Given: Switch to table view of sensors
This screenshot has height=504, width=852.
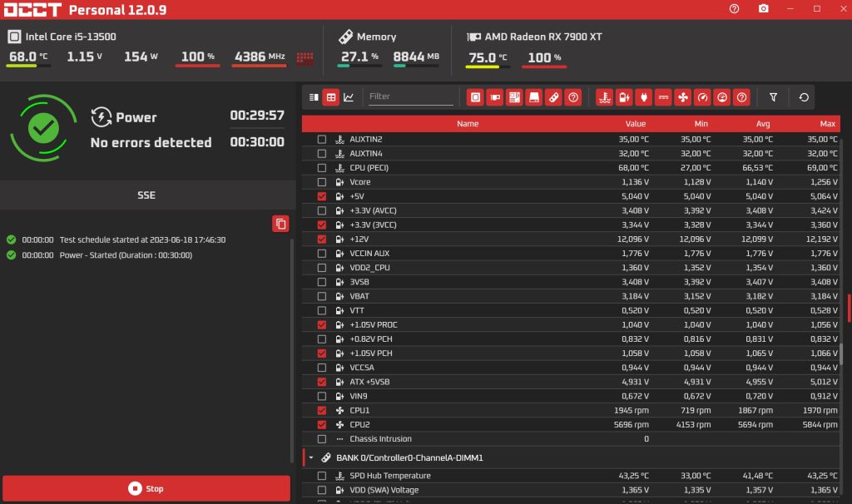Looking at the screenshot, I should pyautogui.click(x=331, y=97).
